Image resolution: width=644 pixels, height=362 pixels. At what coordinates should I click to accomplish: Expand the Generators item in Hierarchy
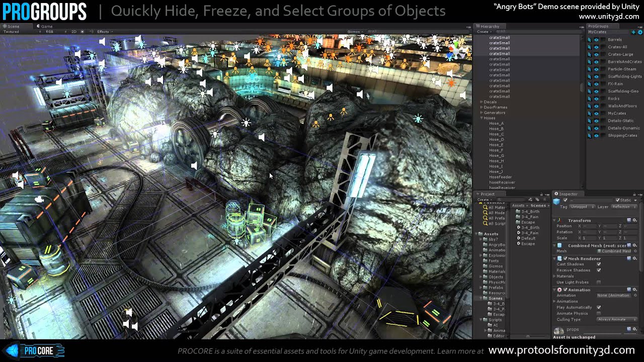[x=481, y=113]
